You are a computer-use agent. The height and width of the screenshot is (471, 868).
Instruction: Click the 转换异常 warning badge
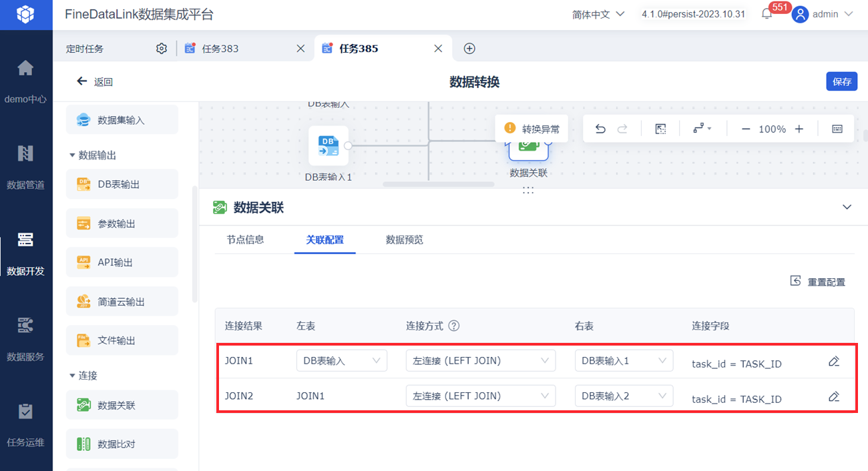click(531, 128)
